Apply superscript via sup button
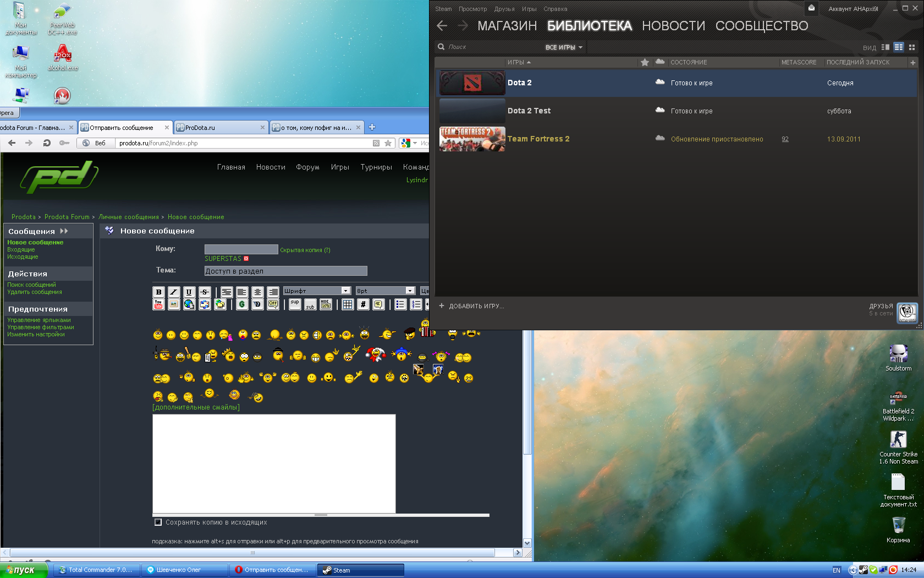 point(295,304)
